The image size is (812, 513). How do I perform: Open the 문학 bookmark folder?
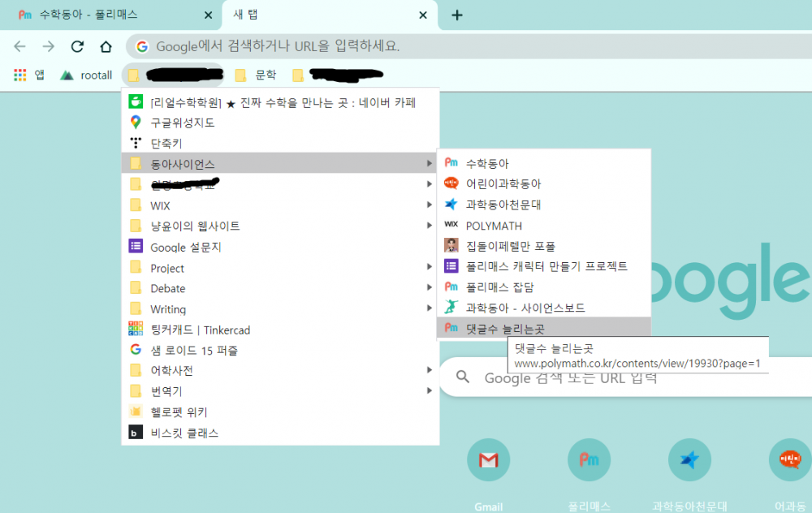(255, 75)
